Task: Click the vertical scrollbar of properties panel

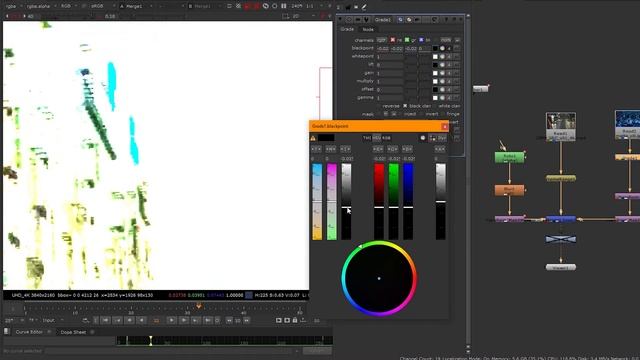Action: pos(468,182)
